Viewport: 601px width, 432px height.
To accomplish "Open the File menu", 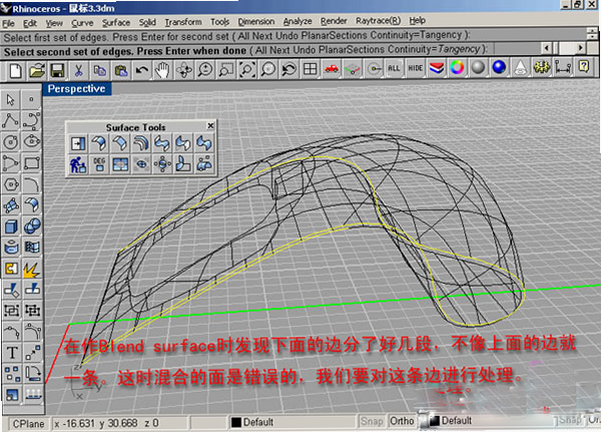I will (8, 24).
